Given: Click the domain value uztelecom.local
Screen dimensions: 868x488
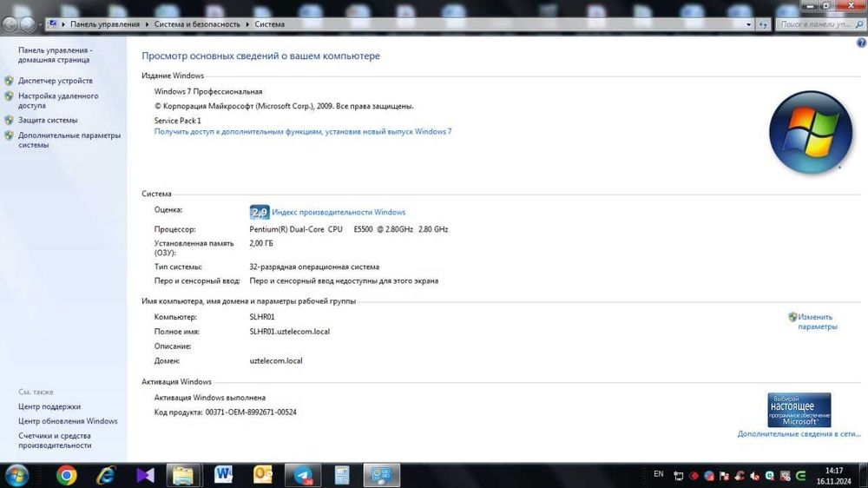Looking at the screenshot, I should (276, 361).
